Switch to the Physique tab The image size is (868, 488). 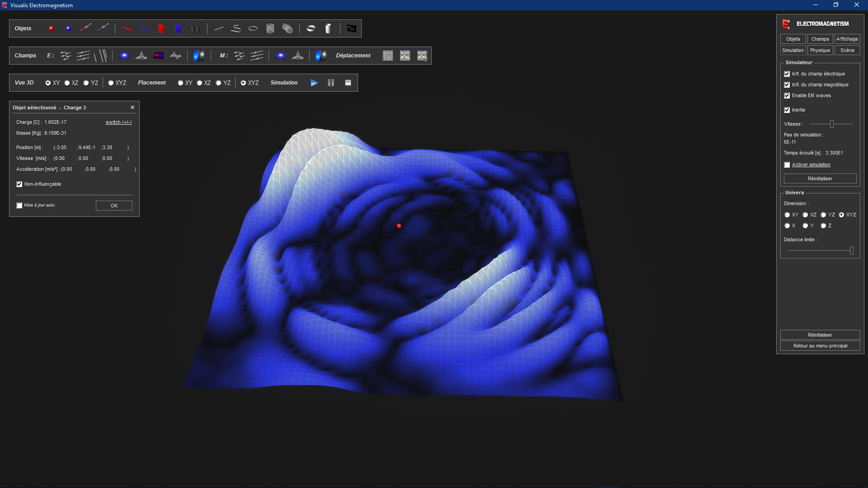point(820,50)
